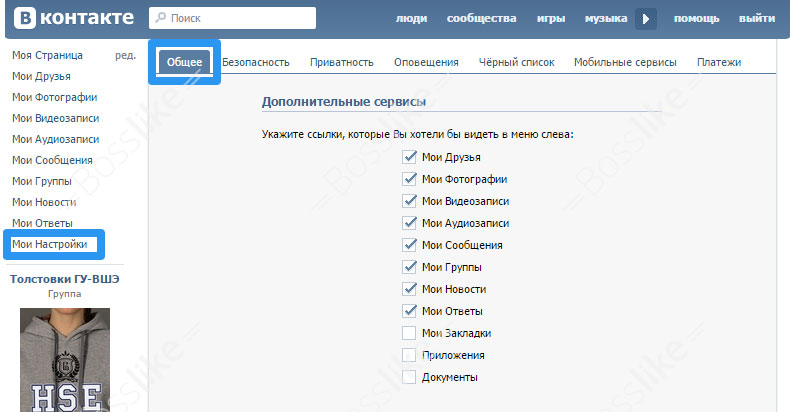This screenshot has height=412, width=790.
Task: Switch to the Приватность tab
Action: coord(342,62)
